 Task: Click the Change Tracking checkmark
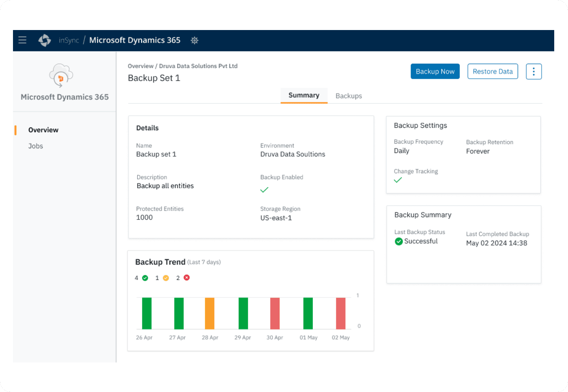(398, 180)
